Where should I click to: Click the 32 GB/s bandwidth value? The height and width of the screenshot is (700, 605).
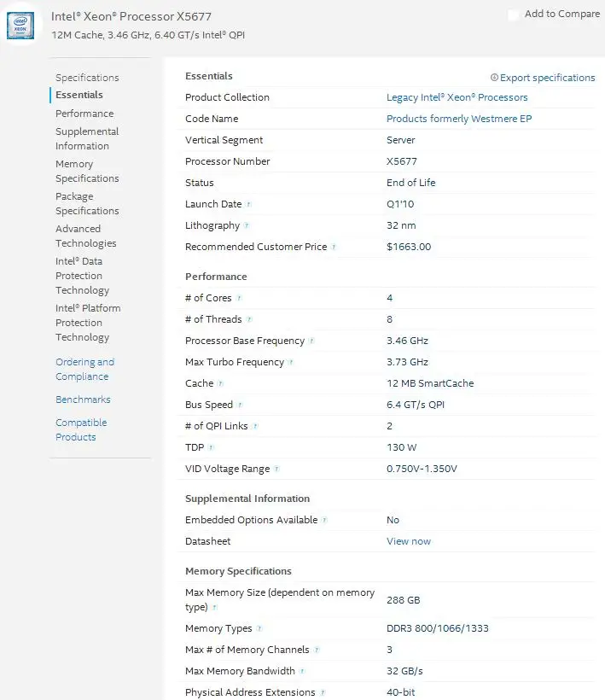(x=404, y=671)
